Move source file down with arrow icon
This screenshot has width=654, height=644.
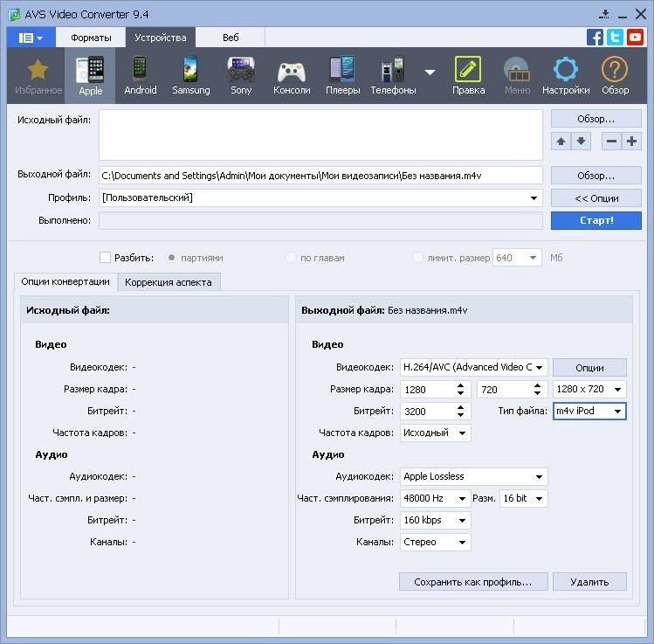pos(581,142)
